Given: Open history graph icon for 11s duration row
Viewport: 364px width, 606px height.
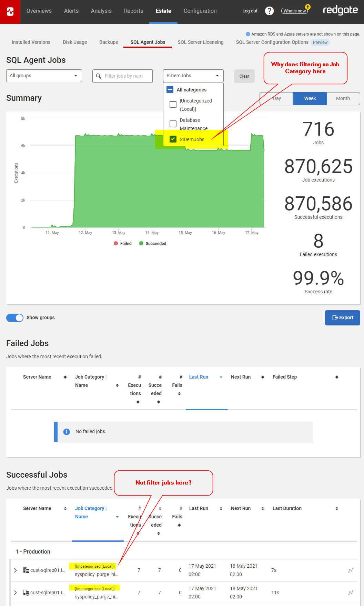Looking at the screenshot, I should point(351,593).
